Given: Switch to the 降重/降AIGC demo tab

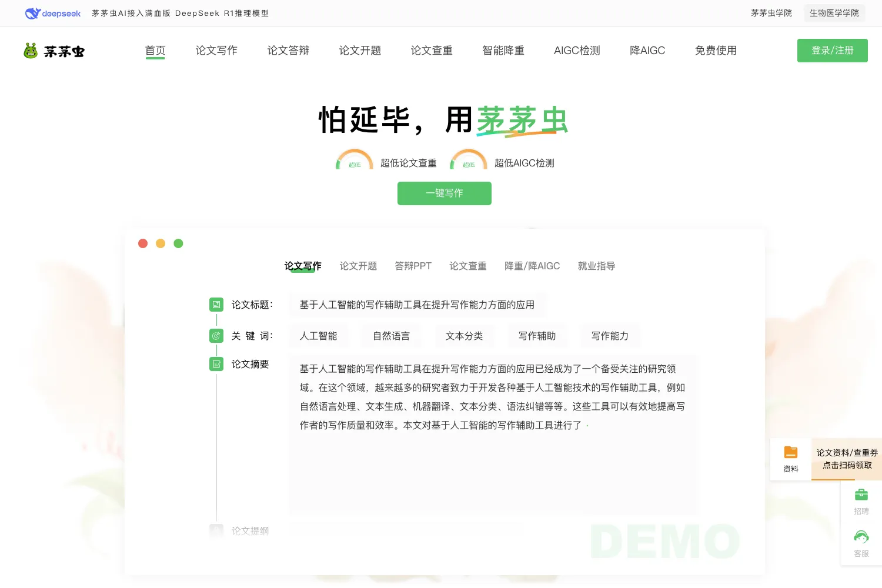Looking at the screenshot, I should pyautogui.click(x=532, y=266).
